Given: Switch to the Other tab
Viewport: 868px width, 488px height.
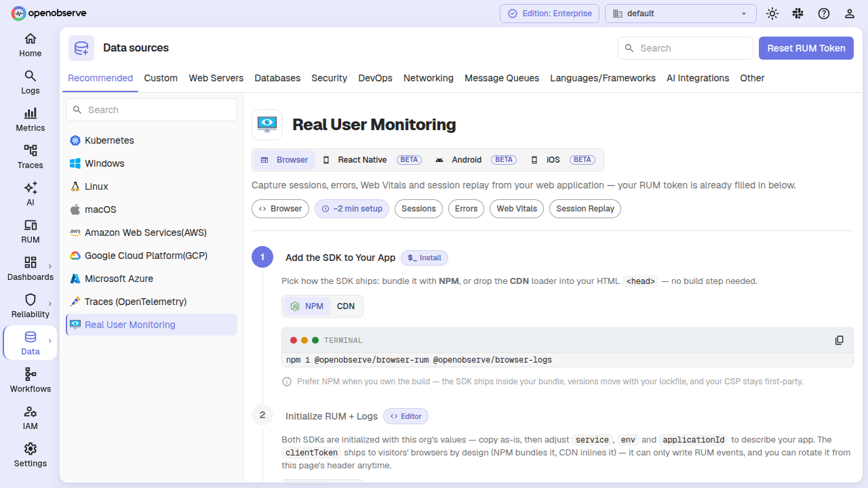Looking at the screenshot, I should coord(752,78).
